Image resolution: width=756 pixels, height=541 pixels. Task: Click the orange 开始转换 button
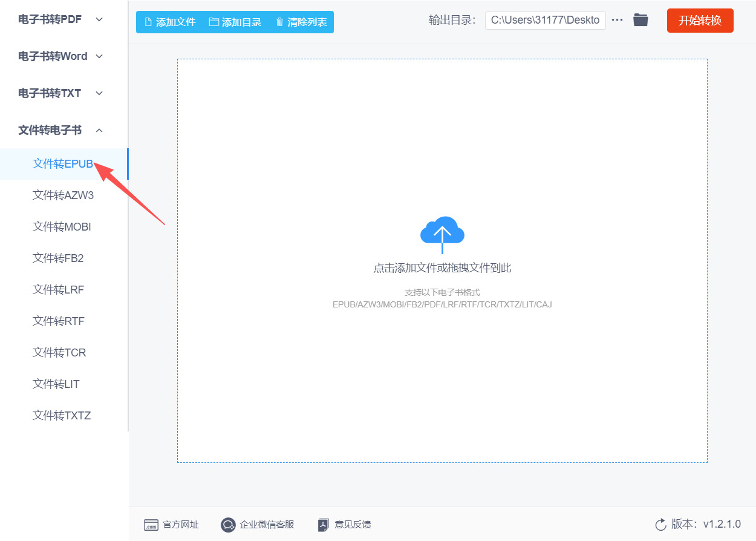coord(700,21)
